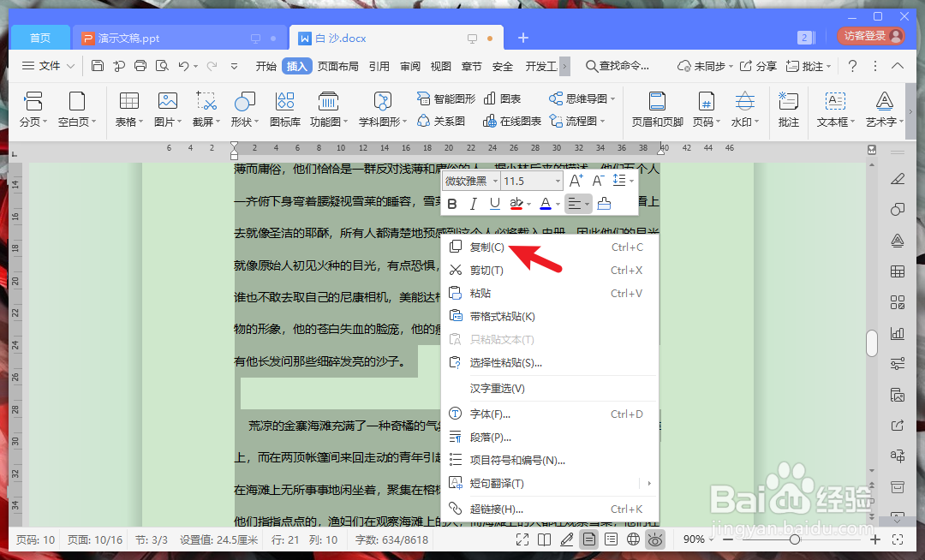Image resolution: width=925 pixels, height=560 pixels.
Task: Insert an 在线图表 online chart
Action: 512,121
